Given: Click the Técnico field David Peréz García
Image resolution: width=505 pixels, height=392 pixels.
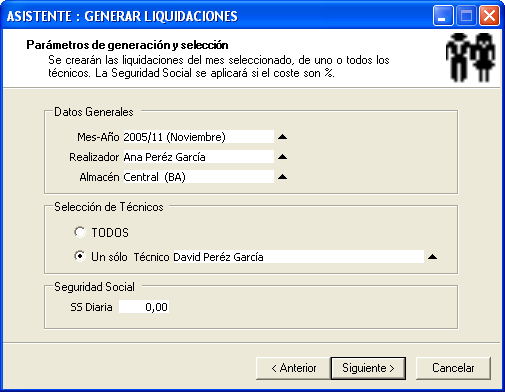Looking at the screenshot, I should (298, 257).
